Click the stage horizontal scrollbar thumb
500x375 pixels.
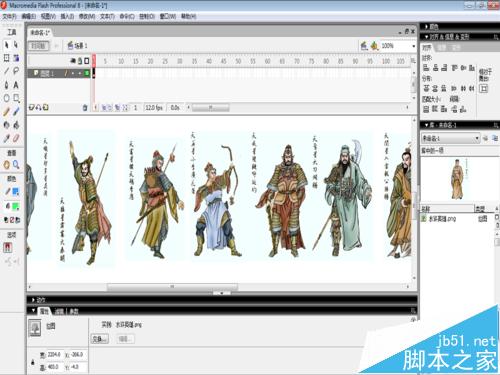click(172, 286)
